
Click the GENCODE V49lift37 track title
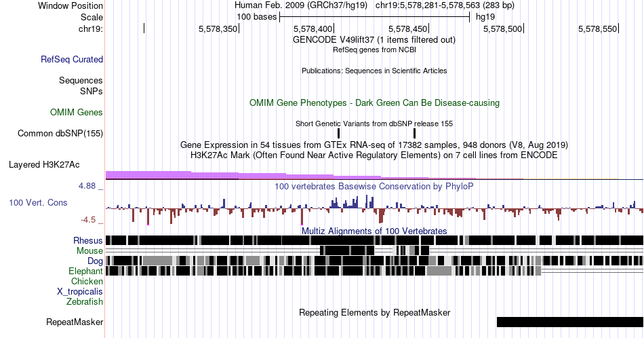[374, 39]
